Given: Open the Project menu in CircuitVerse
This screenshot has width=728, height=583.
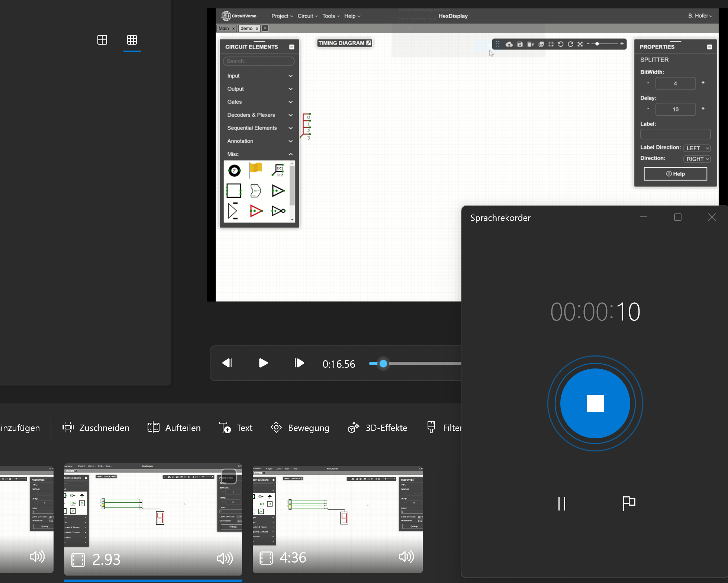Looking at the screenshot, I should pyautogui.click(x=282, y=16).
